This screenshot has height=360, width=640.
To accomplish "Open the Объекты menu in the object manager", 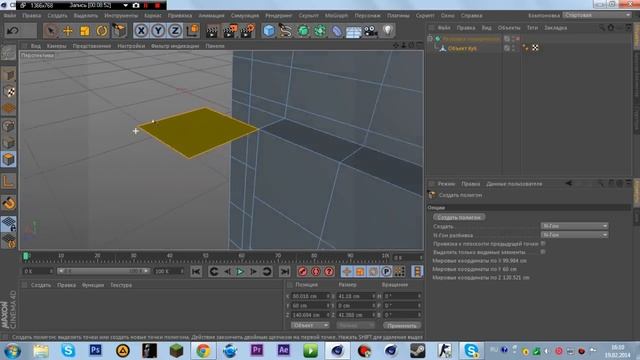I will pos(509,28).
